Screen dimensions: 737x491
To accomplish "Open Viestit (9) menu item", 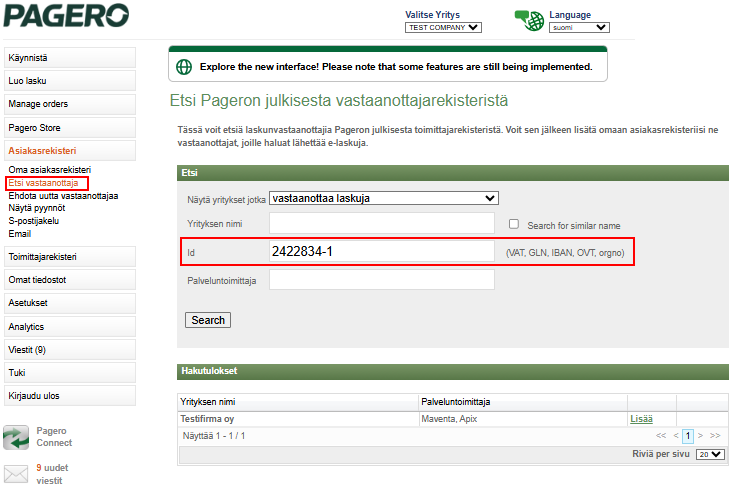I will point(70,350).
